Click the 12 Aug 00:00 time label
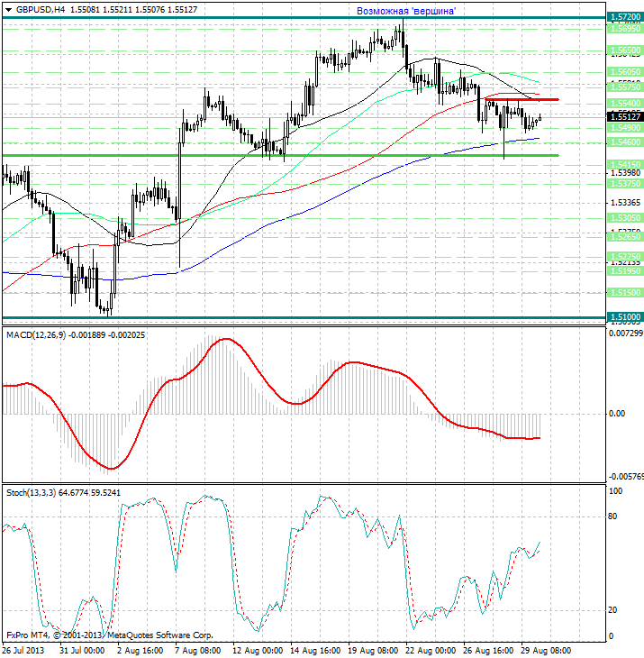Screen dimensions: 644x658 tap(258, 651)
